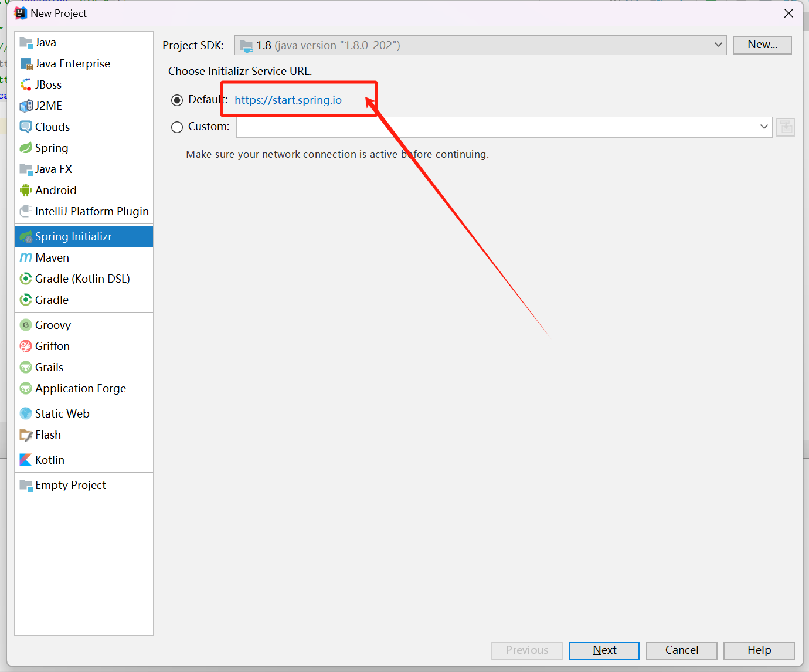Click the Clouds icon
Image resolution: width=809 pixels, height=672 pixels.
click(x=26, y=127)
